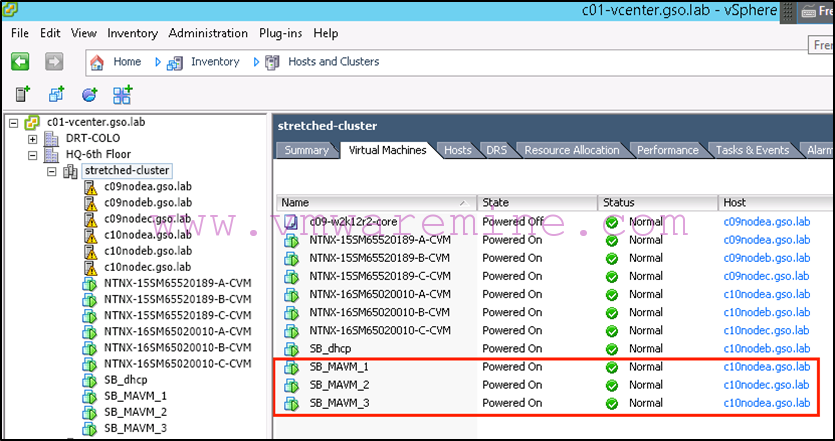This screenshot has height=441, width=835.
Task: Open the Inventory breadcrumb dropdown arrow
Action: point(256,62)
